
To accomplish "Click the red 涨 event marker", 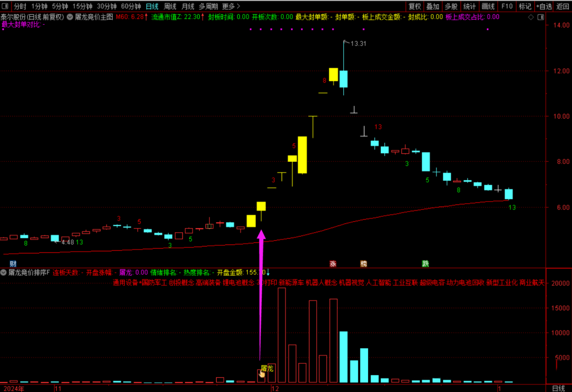I will (333, 263).
